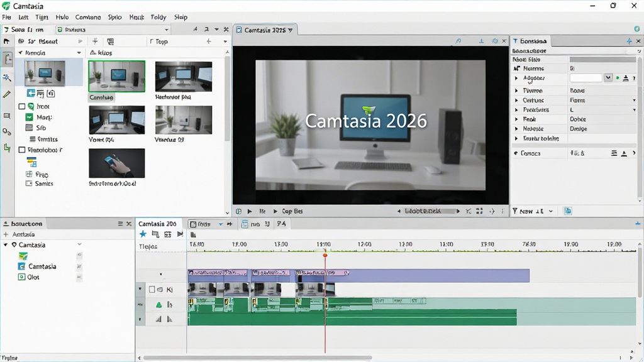The image size is (644, 362).
Task: Select the hand-holding-phone media thumbnail
Action: [x=116, y=163]
